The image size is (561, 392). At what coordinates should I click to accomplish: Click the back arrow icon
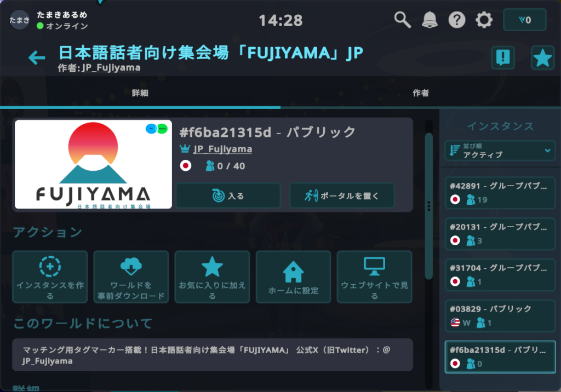point(37,57)
